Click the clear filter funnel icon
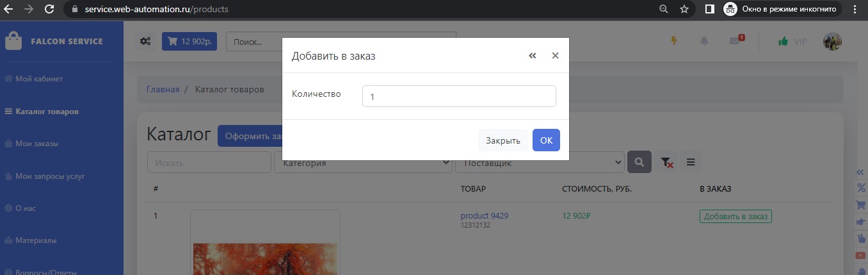Image resolution: width=868 pixels, height=275 pixels. tap(666, 163)
